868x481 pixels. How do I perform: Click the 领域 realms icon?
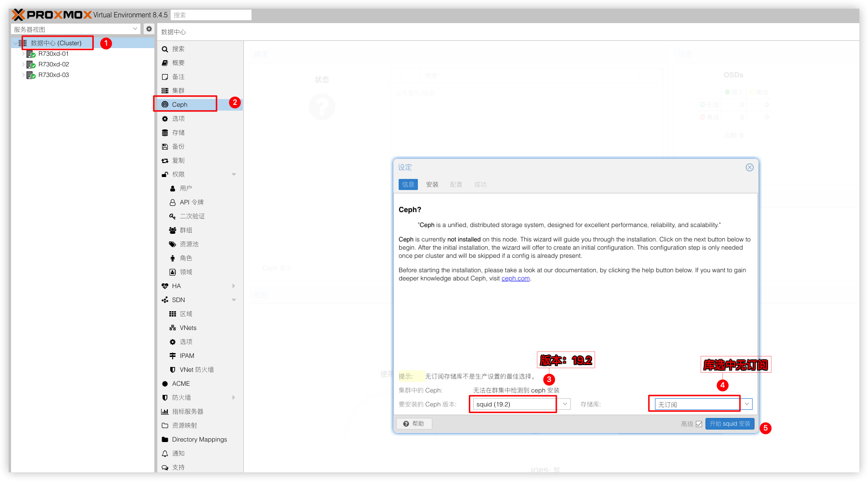pos(173,272)
